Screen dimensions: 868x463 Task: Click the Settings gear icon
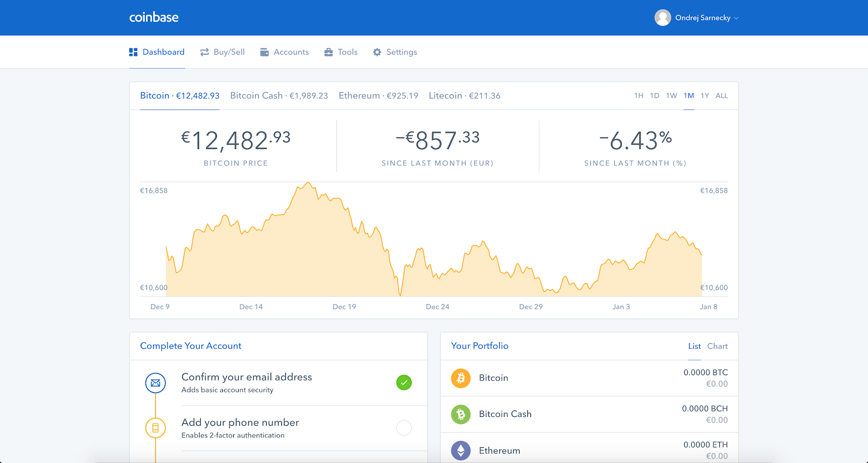[377, 52]
